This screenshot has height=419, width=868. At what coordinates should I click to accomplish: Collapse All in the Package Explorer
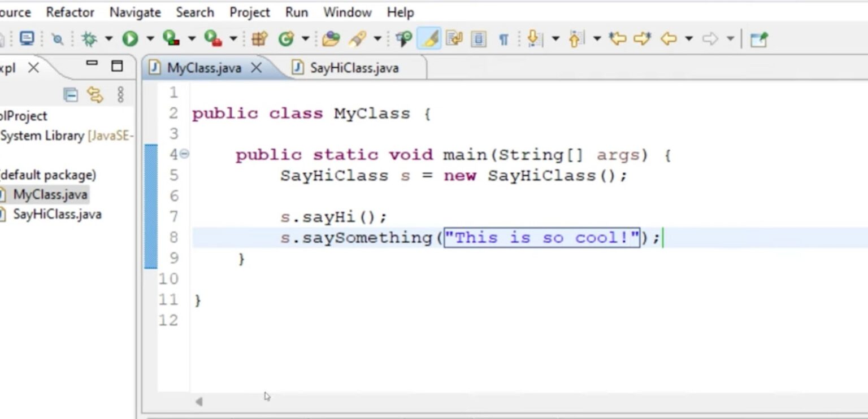70,95
